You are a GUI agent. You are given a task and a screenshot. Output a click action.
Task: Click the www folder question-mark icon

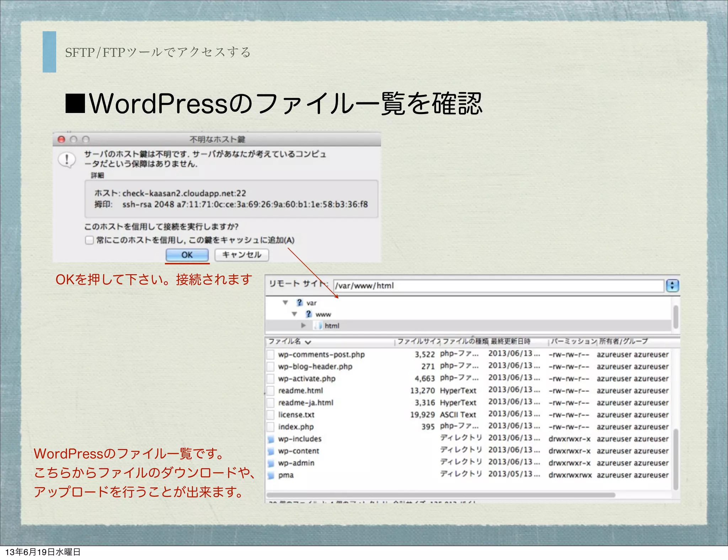point(309,314)
